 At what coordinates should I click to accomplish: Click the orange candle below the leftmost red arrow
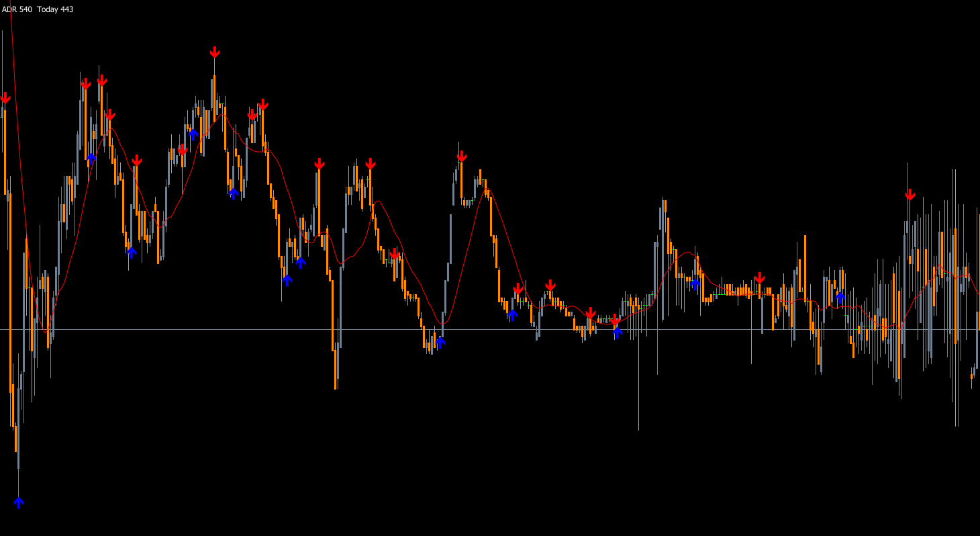[5, 148]
